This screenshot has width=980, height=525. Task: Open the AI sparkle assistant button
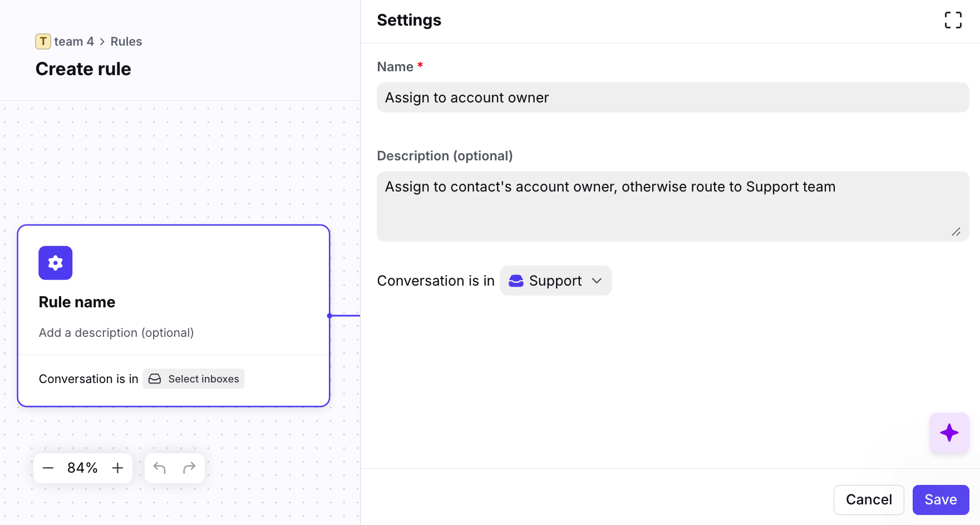949,433
